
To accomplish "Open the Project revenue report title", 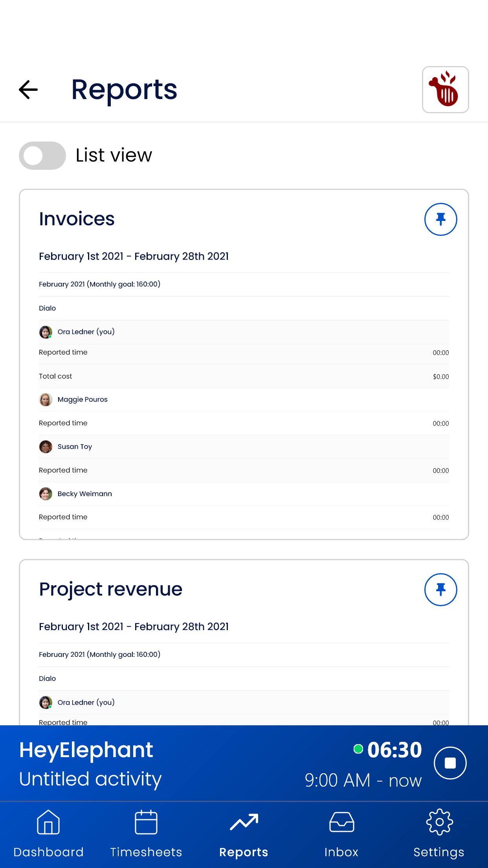I will point(110,589).
